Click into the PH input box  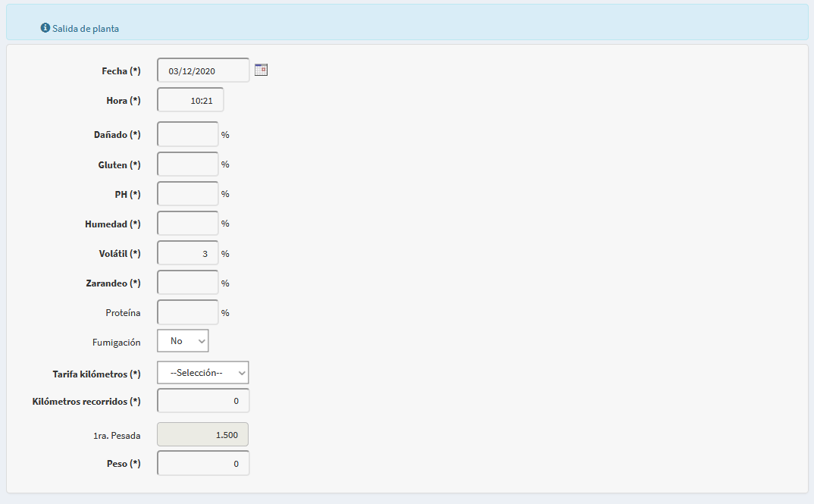click(x=187, y=194)
